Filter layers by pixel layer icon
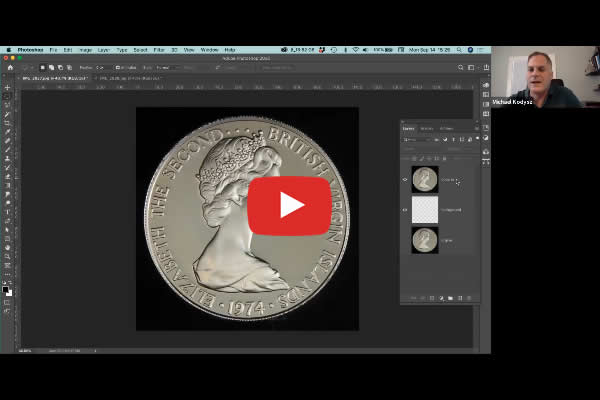 437,140
